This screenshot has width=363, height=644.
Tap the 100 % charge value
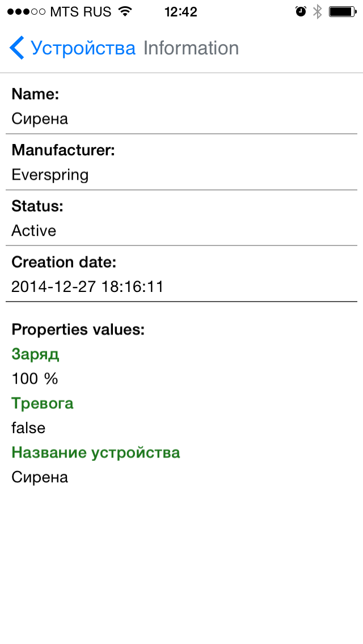(x=35, y=379)
